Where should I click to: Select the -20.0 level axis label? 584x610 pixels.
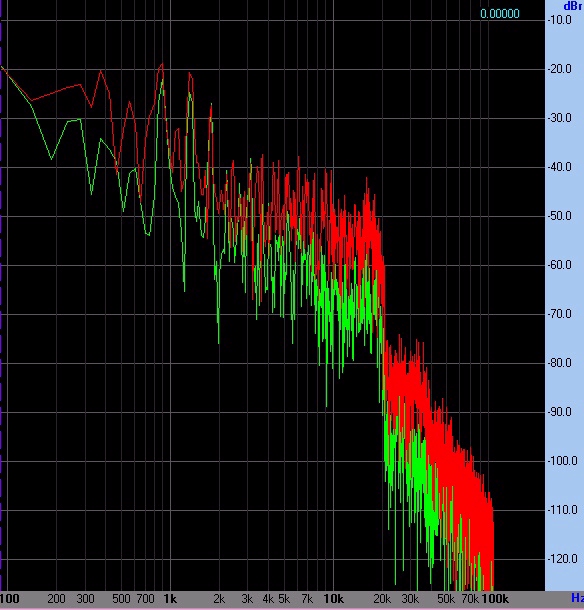(x=559, y=69)
